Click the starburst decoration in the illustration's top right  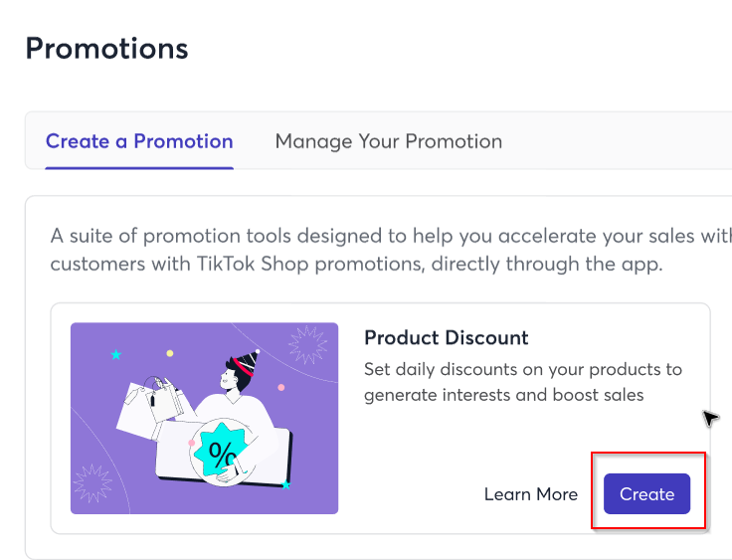coord(307,345)
